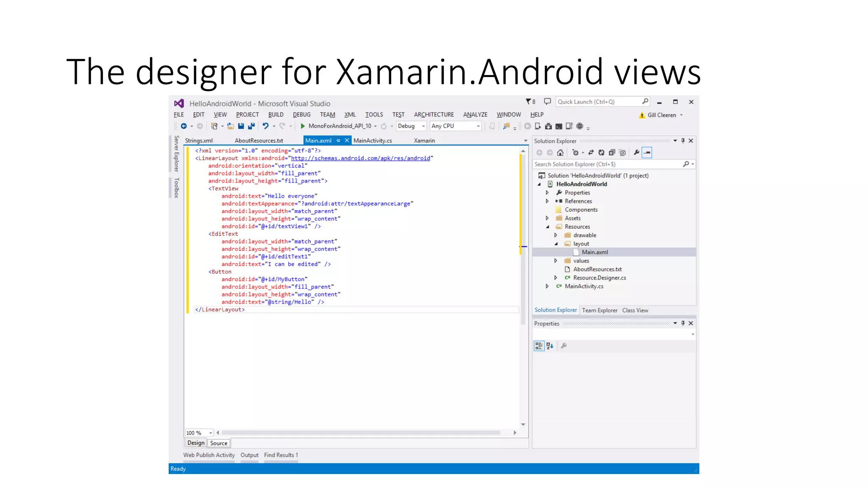Click the Pending Changes Filter clock icon
The image size is (868, 488).
pyautogui.click(x=575, y=153)
